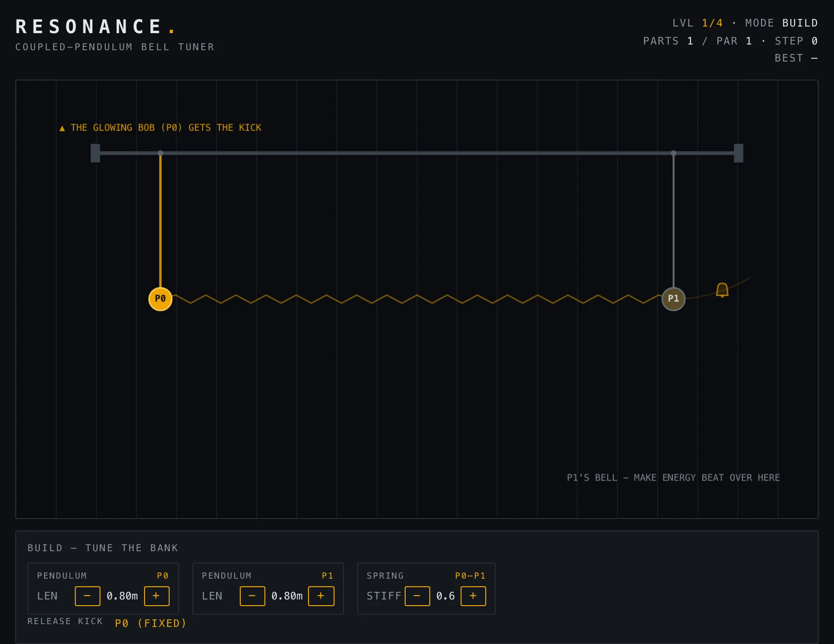
Task: Click the '0.80m' value of pendulum P1
Action: 287,596
